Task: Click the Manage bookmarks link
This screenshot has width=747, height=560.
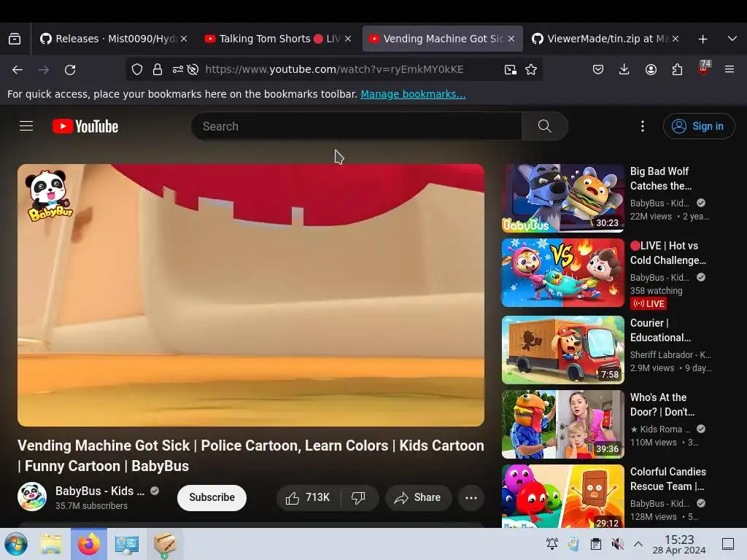Action: pyautogui.click(x=413, y=94)
